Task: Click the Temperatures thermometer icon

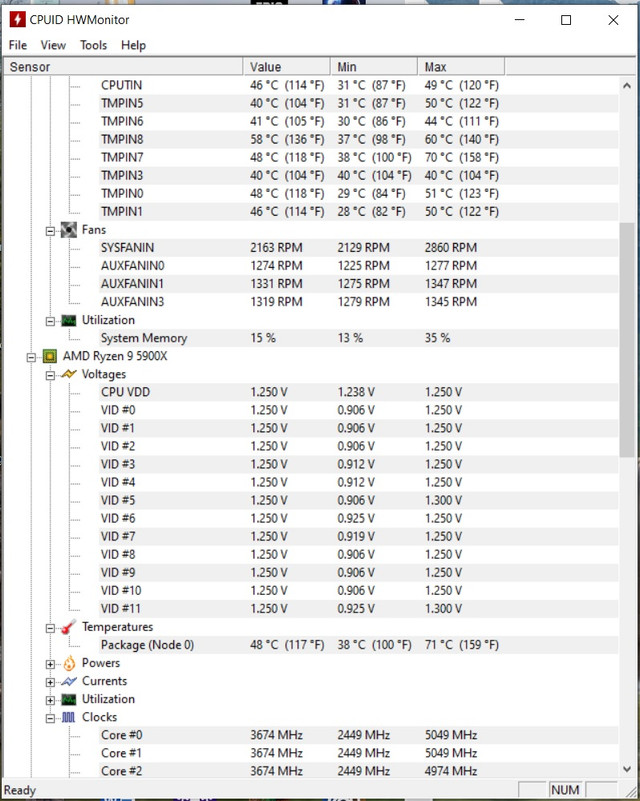Action: [x=68, y=627]
